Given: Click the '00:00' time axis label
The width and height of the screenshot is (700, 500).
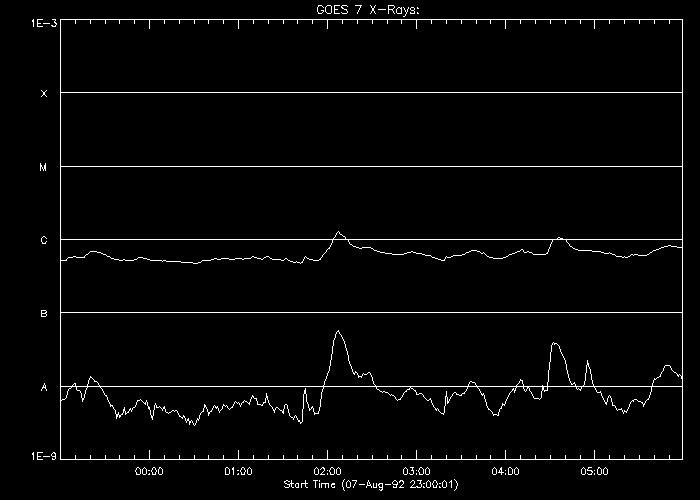Looking at the screenshot, I should [x=149, y=471].
